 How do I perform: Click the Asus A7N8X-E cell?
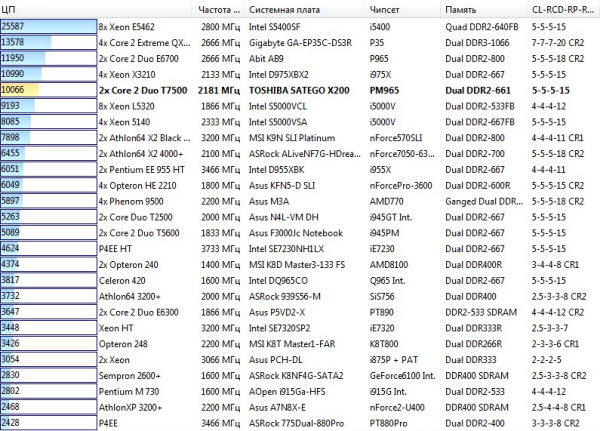click(277, 408)
